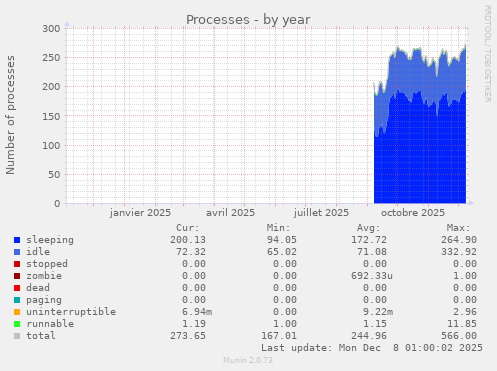The image size is (497, 371).
Task: Click the stopped legend red swatch
Action: click(17, 264)
